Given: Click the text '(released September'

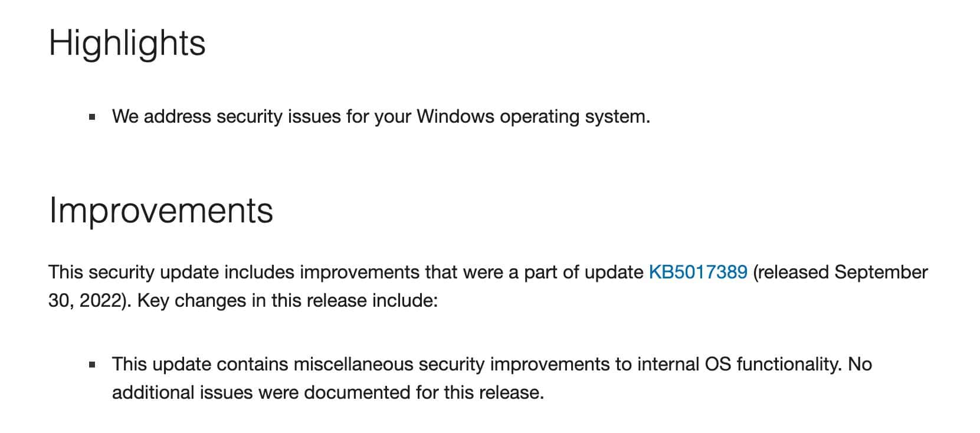Looking at the screenshot, I should [840, 272].
